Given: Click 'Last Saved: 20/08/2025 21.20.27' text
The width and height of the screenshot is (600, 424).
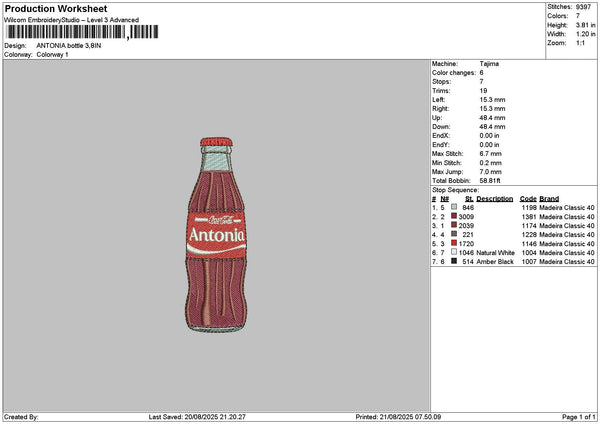Looking at the screenshot, I should click(197, 417).
